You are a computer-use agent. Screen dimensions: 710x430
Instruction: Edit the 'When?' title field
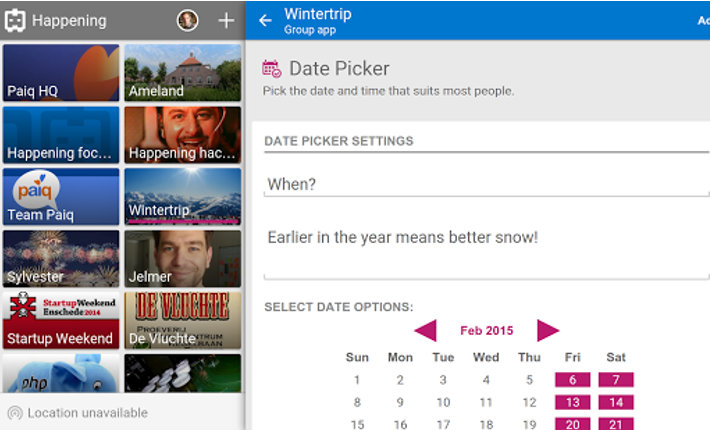485,184
